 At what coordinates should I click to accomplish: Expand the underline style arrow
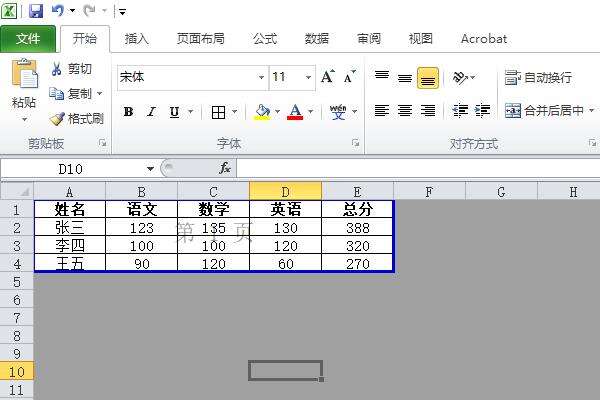point(190,112)
